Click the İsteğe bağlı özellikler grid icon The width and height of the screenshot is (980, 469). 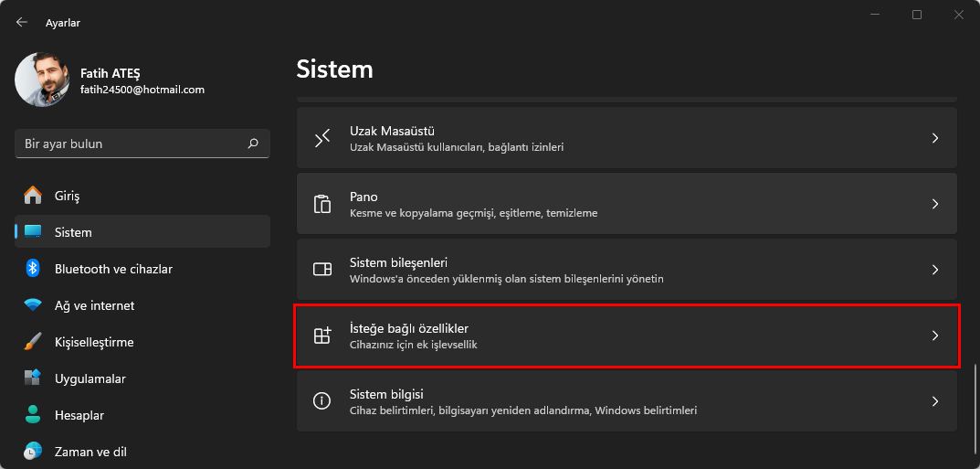click(321, 336)
